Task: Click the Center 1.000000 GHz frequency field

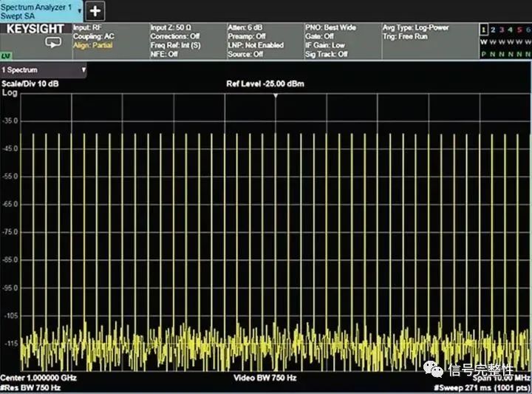Action: click(37, 378)
